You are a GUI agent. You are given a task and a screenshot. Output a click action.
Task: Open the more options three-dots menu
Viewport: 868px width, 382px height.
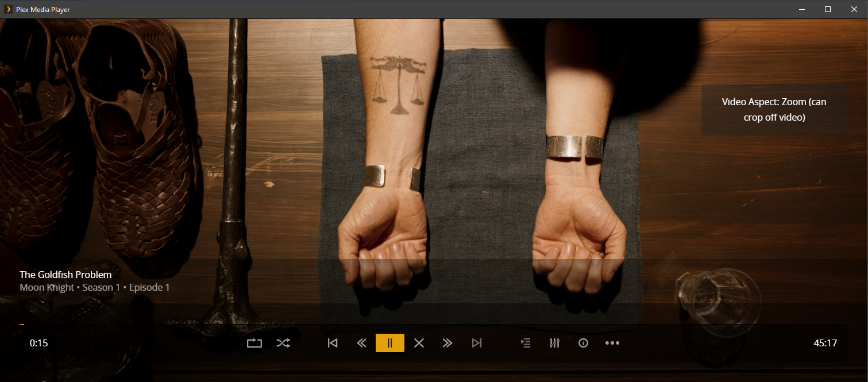[612, 343]
